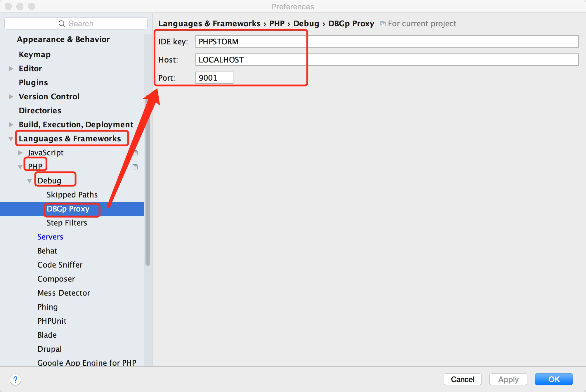
Task: Select the Debug tree item
Action: [49, 181]
